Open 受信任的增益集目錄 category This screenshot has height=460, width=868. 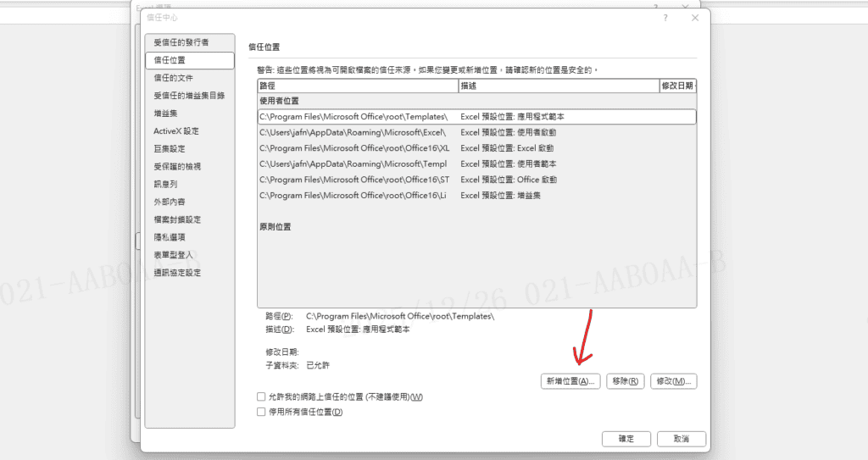[x=189, y=96]
